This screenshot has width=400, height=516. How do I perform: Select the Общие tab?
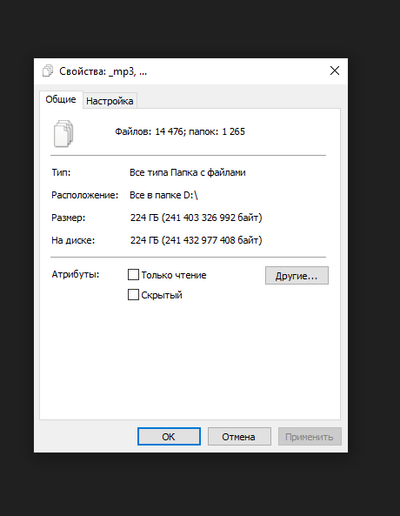(x=61, y=99)
